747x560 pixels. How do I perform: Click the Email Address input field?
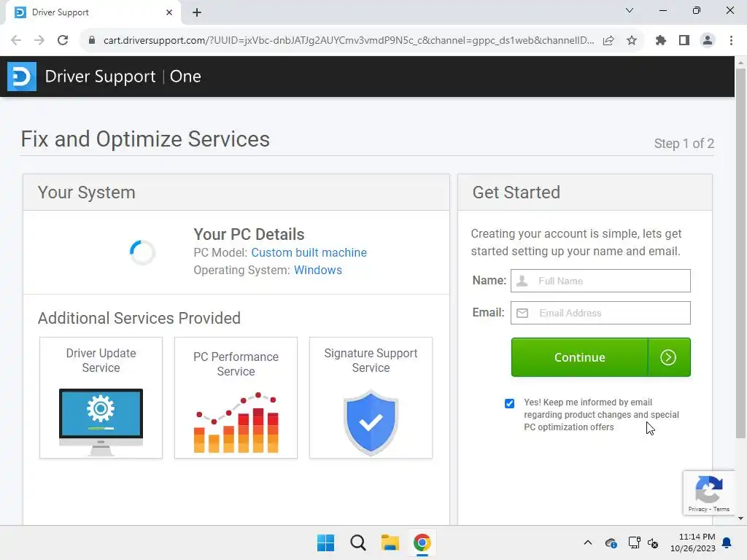(601, 313)
